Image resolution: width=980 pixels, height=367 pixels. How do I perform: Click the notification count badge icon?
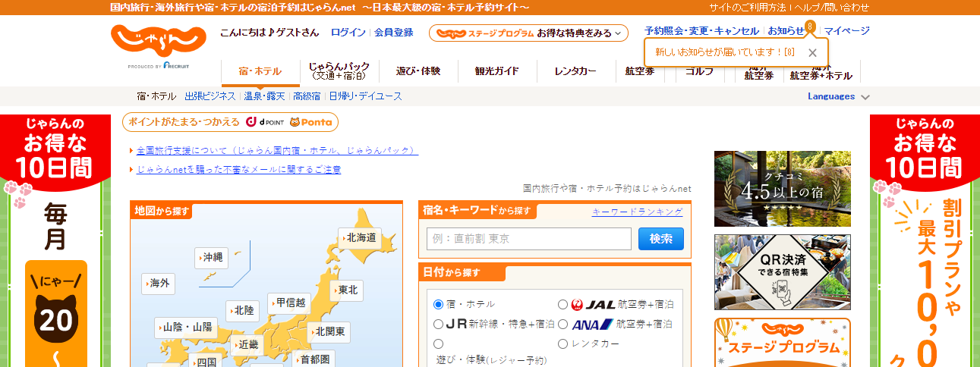point(811,27)
